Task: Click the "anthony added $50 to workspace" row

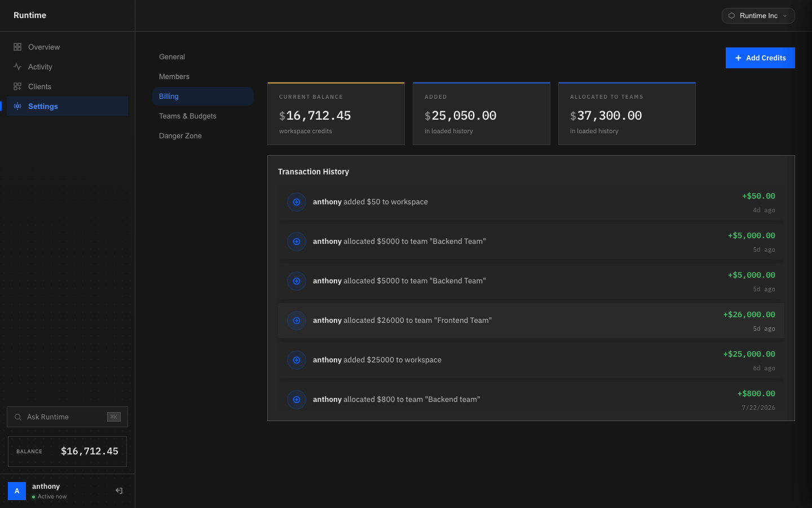Action: (531, 202)
